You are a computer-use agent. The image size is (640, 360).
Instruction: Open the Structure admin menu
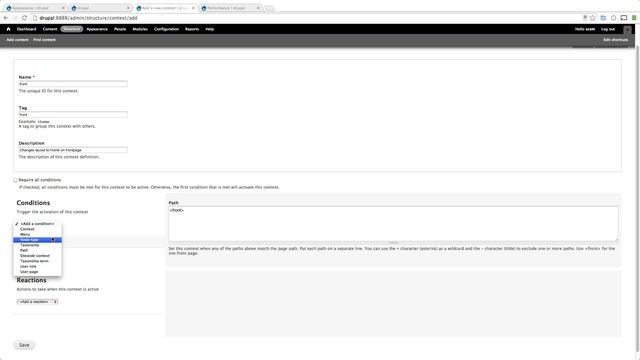pyautogui.click(x=72, y=29)
